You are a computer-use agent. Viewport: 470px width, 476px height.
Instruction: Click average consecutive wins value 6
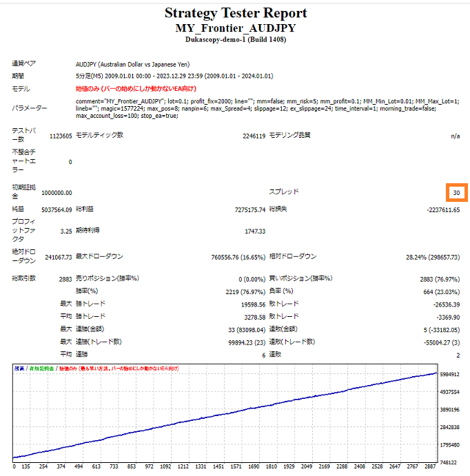(264, 355)
